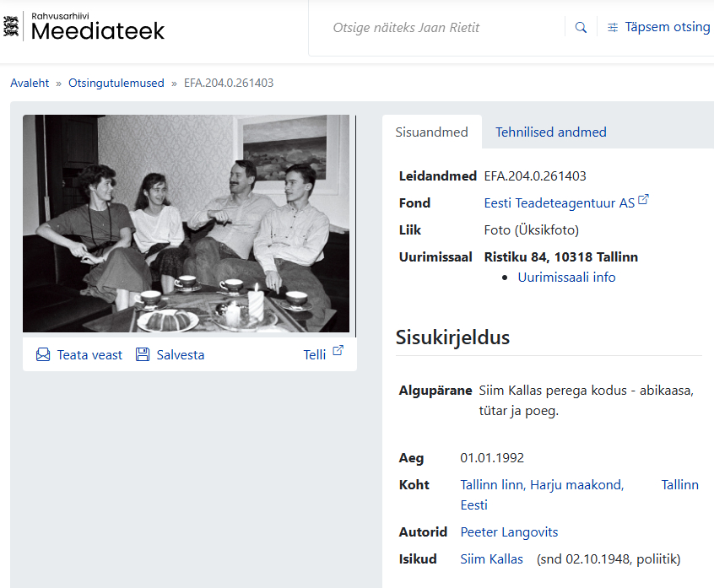Click external link icon after Eesti Teadeteagentuur AS
The width and height of the screenshot is (714, 588).
point(644,200)
